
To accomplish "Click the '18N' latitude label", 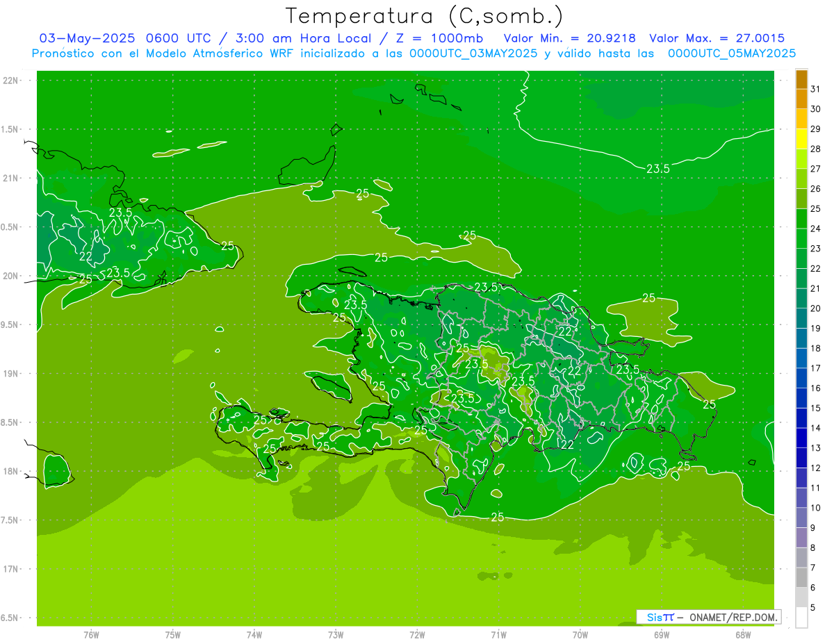I will [12, 471].
